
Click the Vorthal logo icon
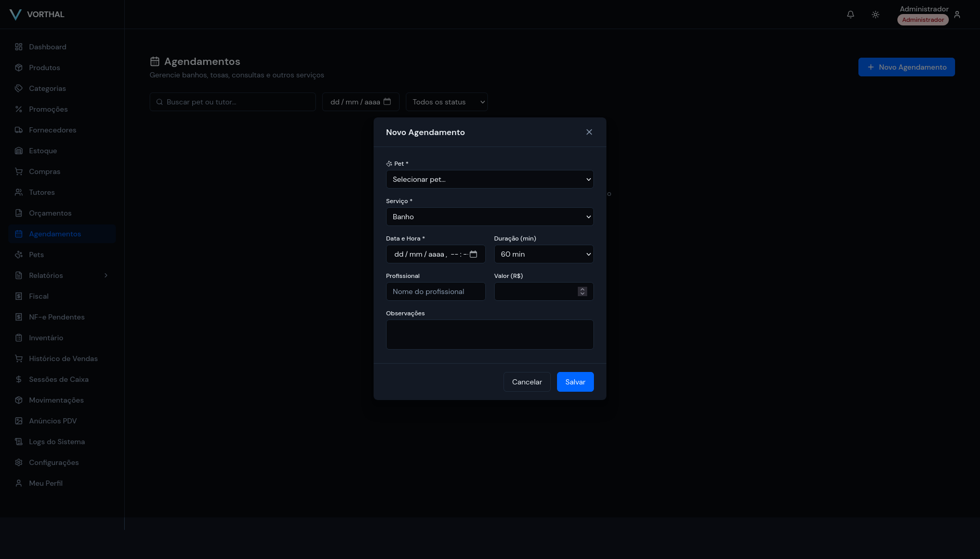(16, 15)
